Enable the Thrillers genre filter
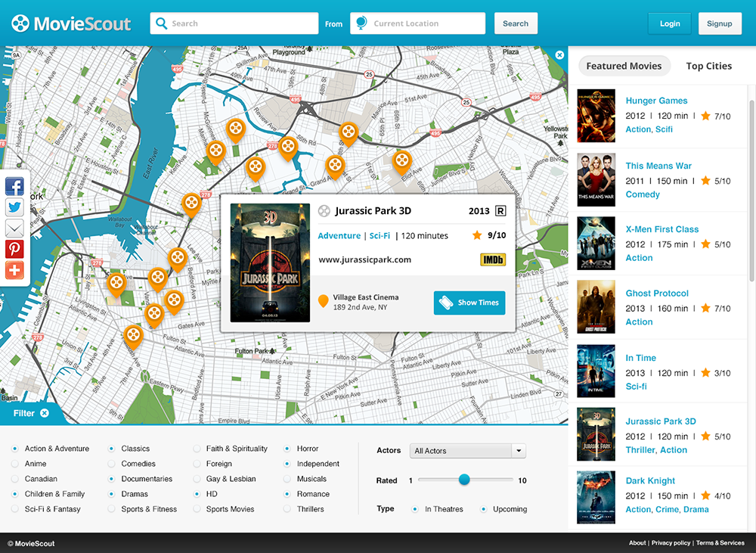Image resolution: width=756 pixels, height=553 pixels. pos(287,509)
